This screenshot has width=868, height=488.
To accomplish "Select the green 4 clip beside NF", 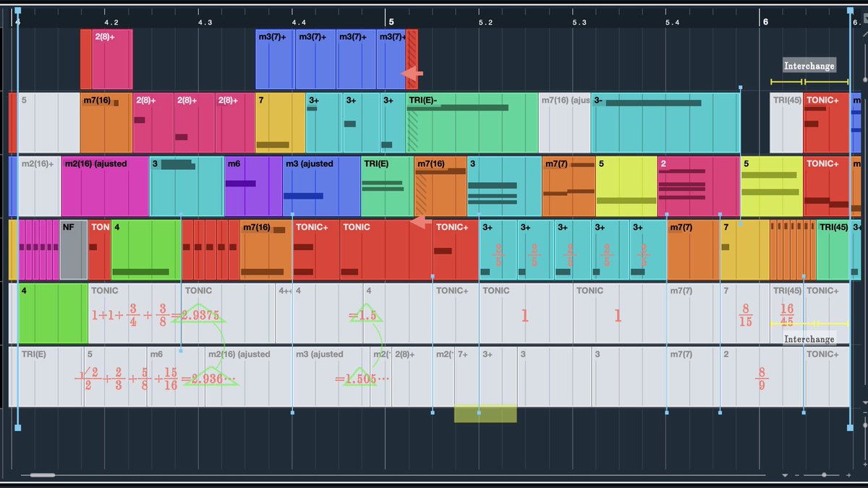I will [146, 250].
